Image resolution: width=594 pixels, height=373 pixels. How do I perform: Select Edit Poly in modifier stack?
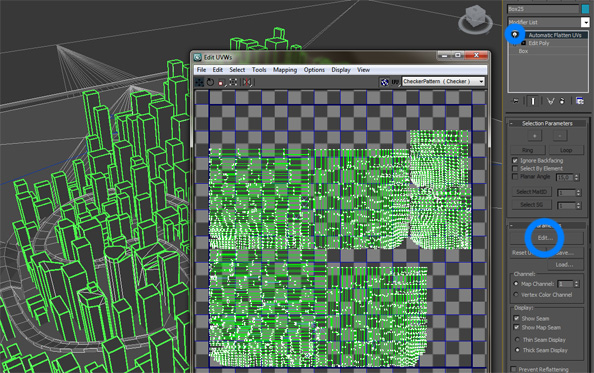click(x=539, y=43)
